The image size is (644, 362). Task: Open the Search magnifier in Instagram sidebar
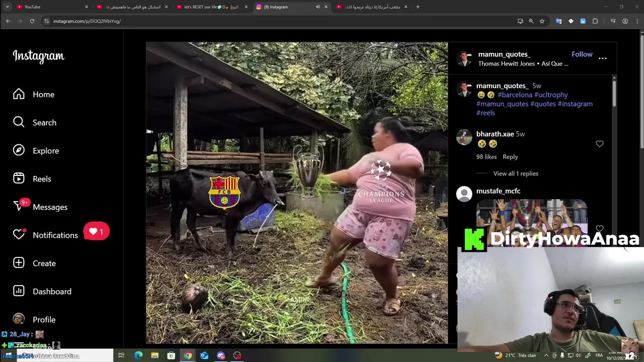(x=19, y=122)
